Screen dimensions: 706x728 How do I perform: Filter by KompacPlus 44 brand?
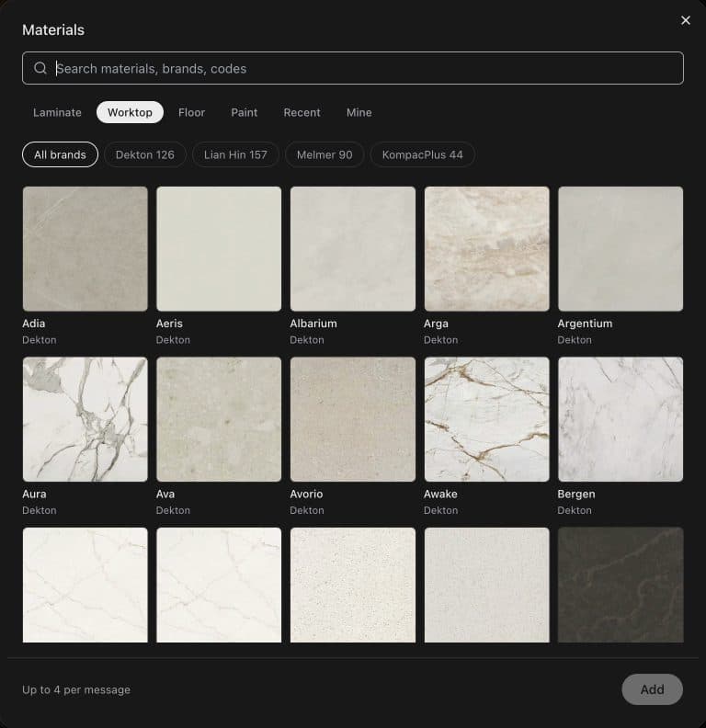422,154
